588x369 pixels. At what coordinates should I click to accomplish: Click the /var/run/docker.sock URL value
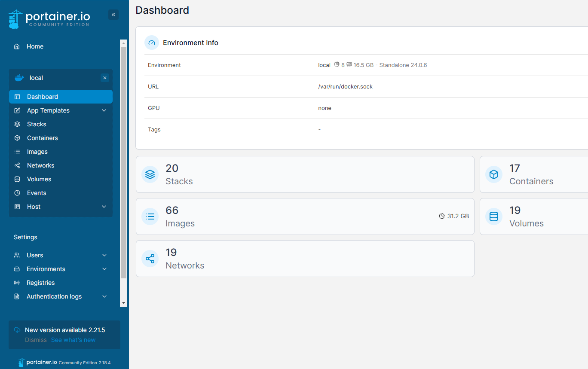tap(346, 86)
